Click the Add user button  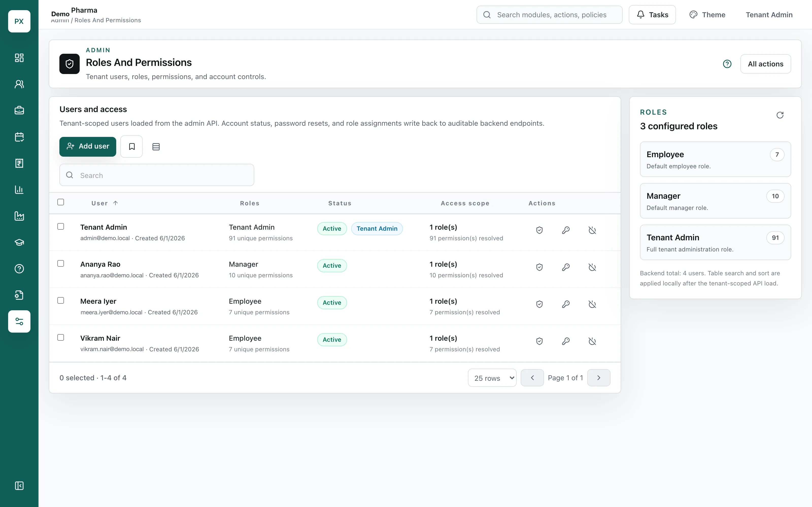click(x=88, y=147)
